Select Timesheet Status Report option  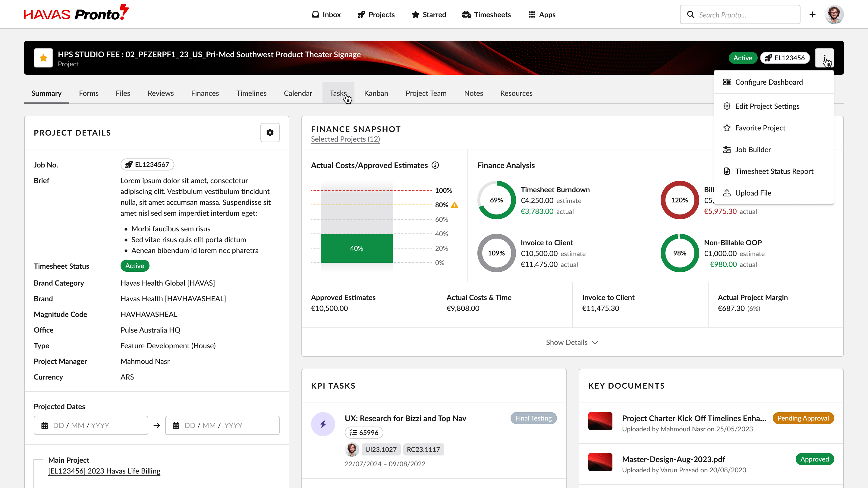pos(774,171)
